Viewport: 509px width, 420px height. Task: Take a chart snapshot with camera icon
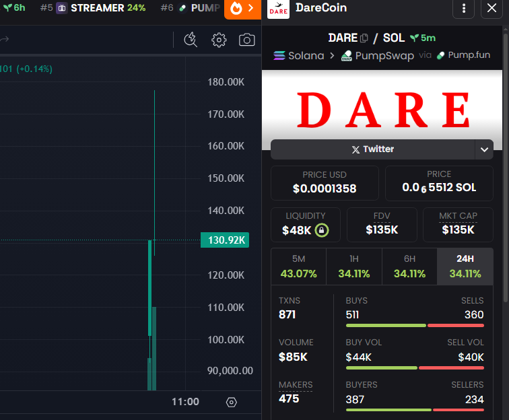246,40
